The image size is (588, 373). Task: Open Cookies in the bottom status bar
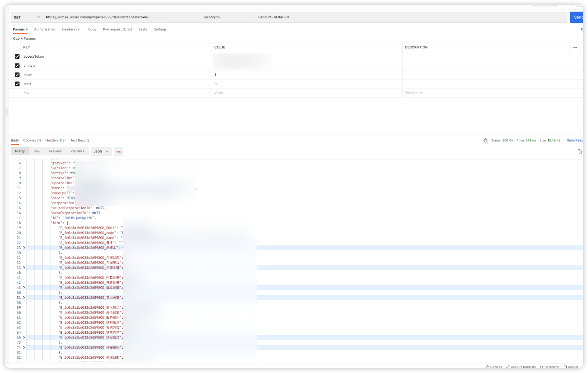494,367
